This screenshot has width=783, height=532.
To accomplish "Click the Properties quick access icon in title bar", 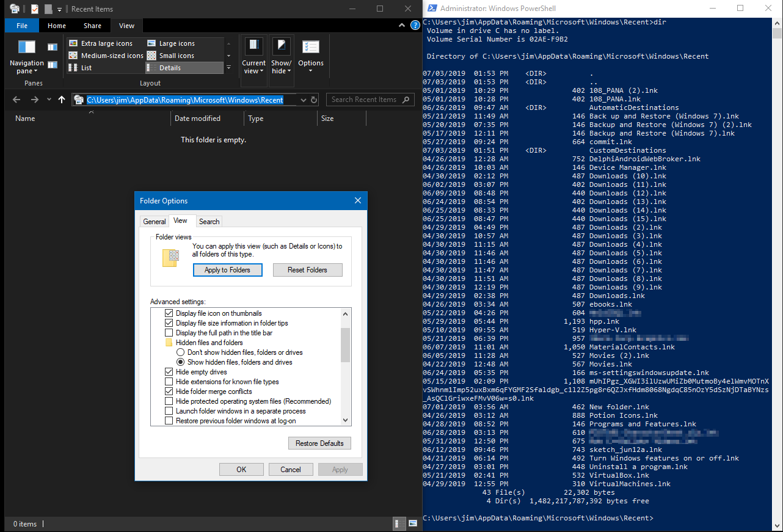I will tap(34, 9).
